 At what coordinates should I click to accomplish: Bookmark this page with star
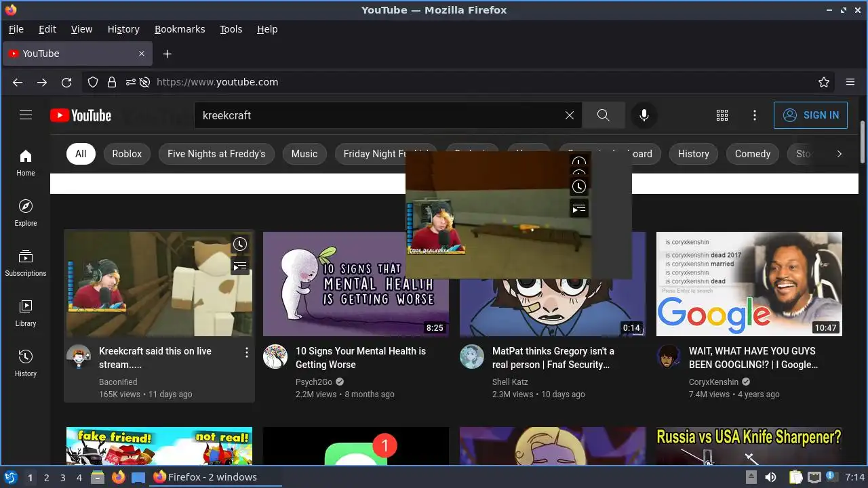coord(824,82)
